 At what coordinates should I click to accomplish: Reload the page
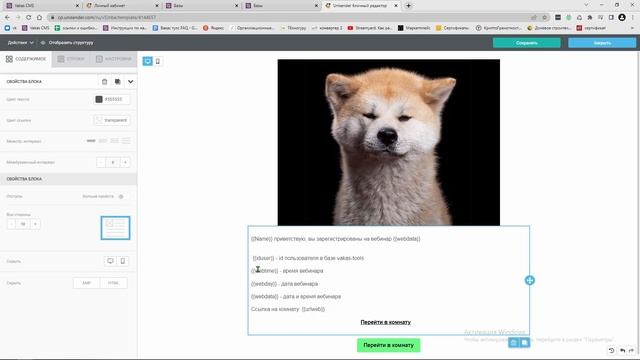(x=29, y=18)
